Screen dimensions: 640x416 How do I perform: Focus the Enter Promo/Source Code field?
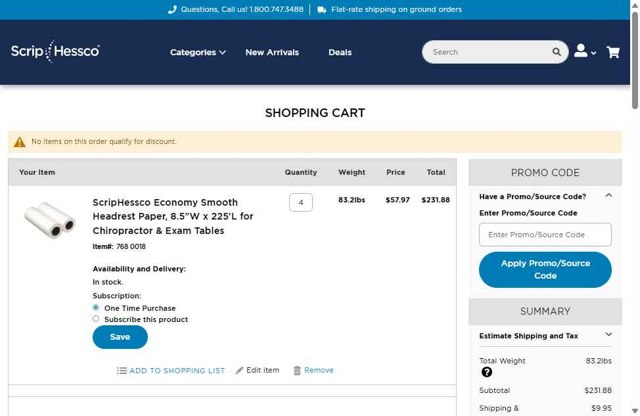coord(545,235)
